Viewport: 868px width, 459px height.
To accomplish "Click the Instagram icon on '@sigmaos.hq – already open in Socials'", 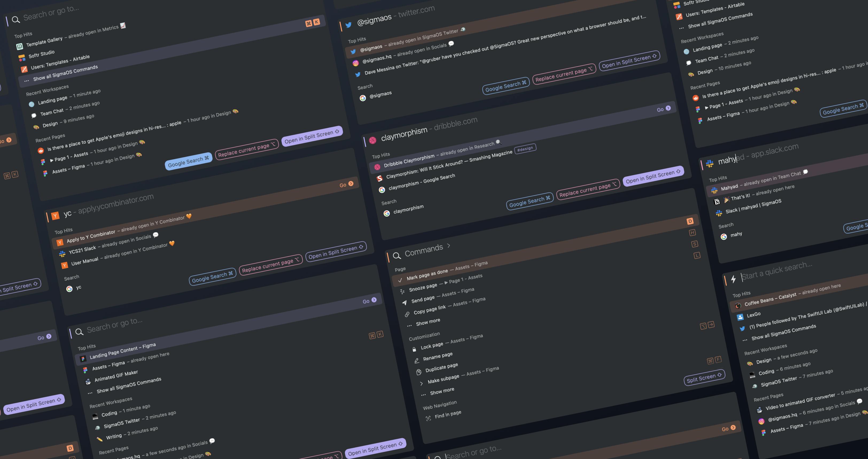I will [x=356, y=63].
